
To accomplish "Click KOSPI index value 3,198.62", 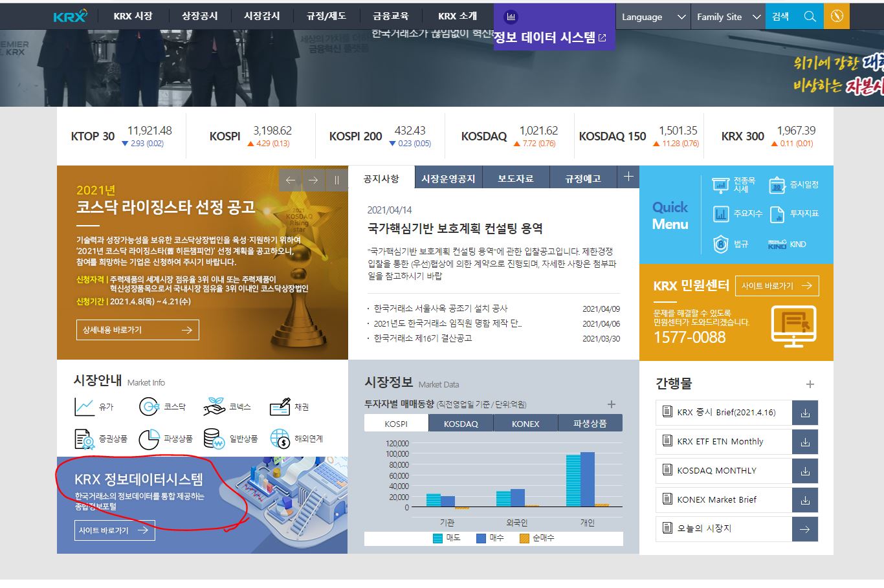I will point(272,131).
